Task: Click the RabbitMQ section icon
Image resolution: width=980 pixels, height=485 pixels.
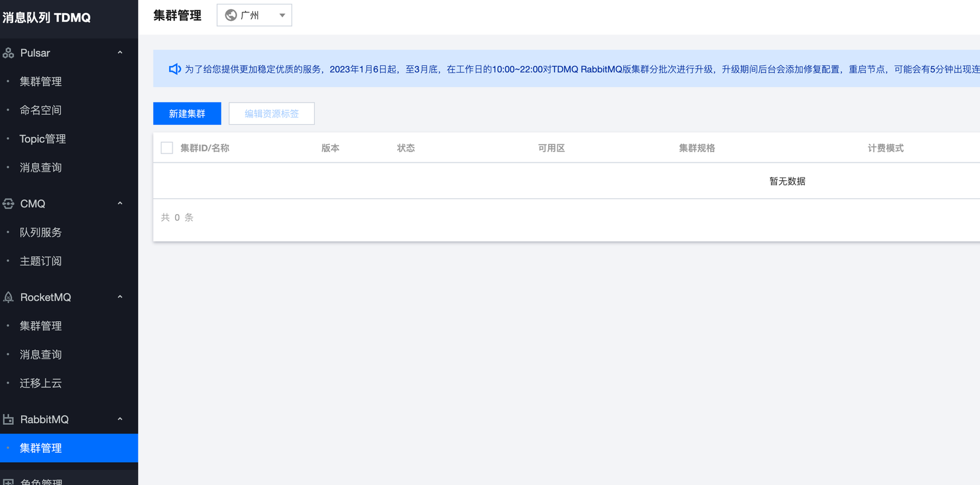Action: (x=8, y=419)
